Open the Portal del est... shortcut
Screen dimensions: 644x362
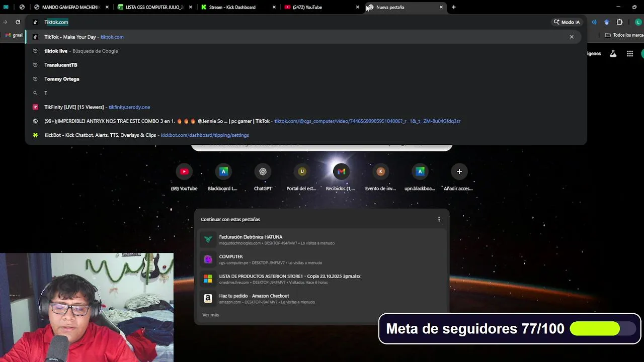pyautogui.click(x=302, y=177)
